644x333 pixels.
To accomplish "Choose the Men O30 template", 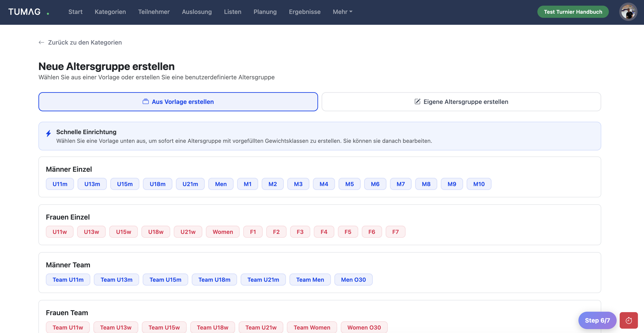I will pos(353,280).
